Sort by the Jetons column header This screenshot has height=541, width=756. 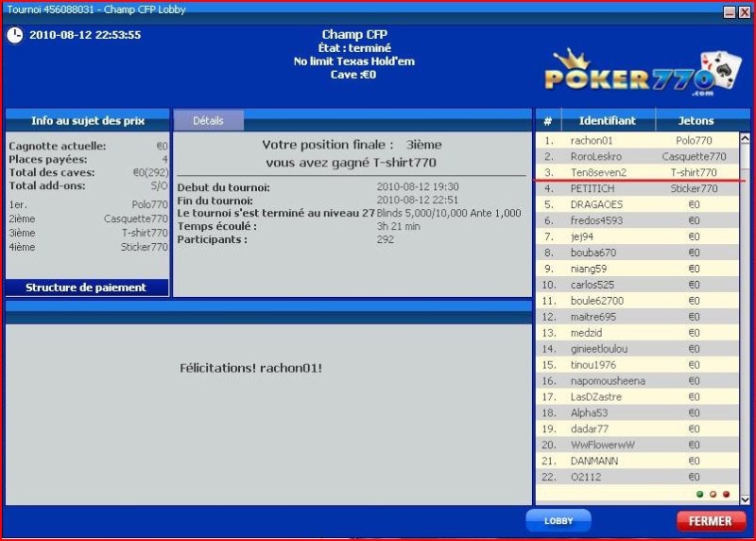(696, 121)
